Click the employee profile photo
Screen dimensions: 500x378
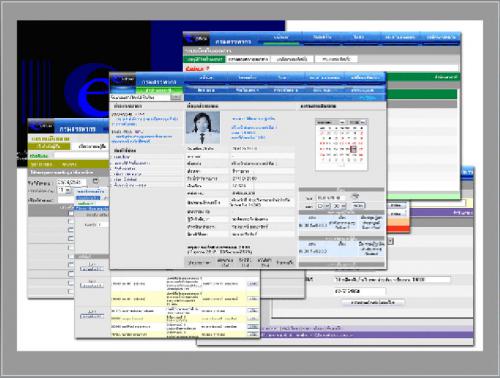tap(203, 128)
